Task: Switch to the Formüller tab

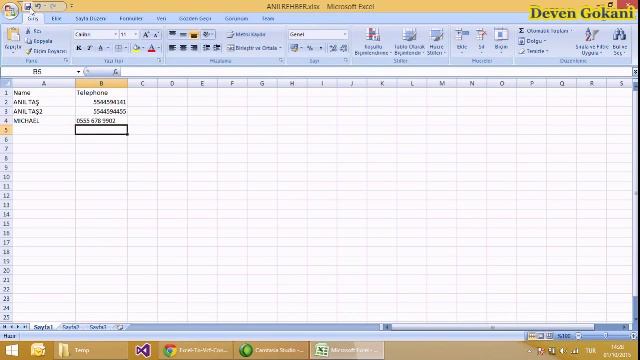Action: [131, 19]
